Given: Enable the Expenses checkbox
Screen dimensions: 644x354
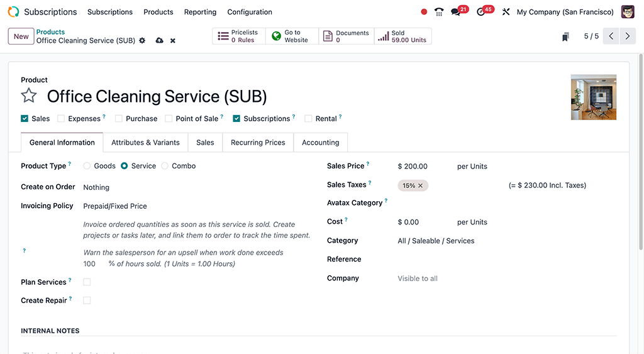Looking at the screenshot, I should pyautogui.click(x=61, y=119).
